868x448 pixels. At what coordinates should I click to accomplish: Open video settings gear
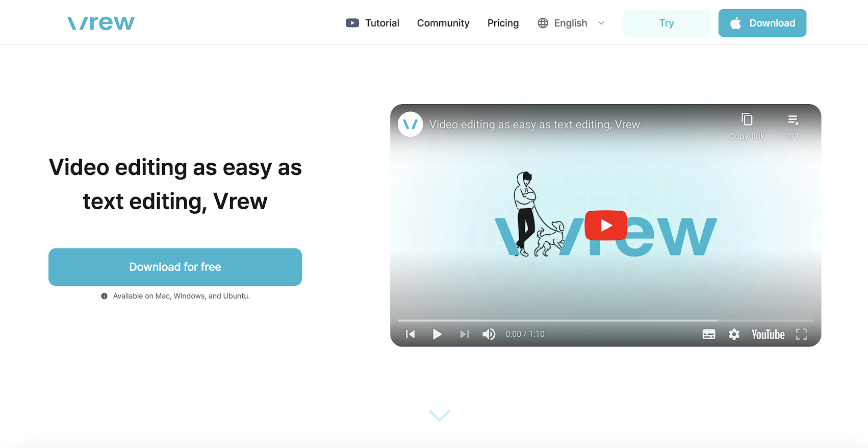(x=734, y=334)
